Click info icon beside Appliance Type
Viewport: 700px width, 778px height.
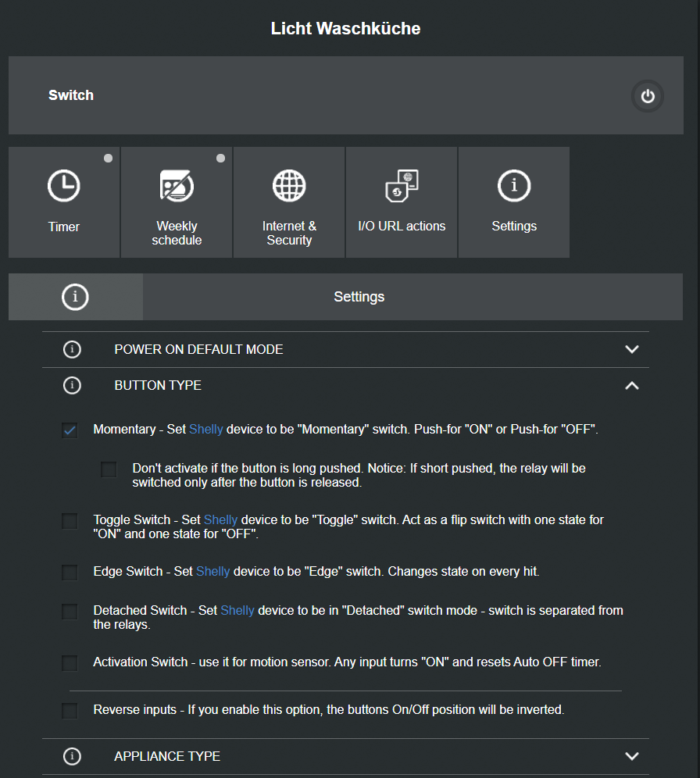(72, 756)
